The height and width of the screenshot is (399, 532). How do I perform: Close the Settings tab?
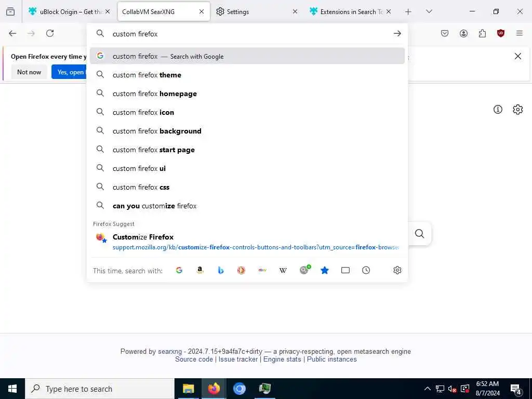coord(295,11)
